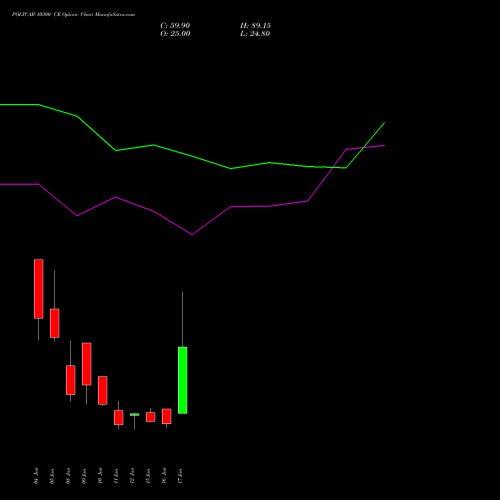This screenshot has width=500, height=500.
Task: Select the tall green candlestick for 17 Jun
Action: pyautogui.click(x=182, y=380)
